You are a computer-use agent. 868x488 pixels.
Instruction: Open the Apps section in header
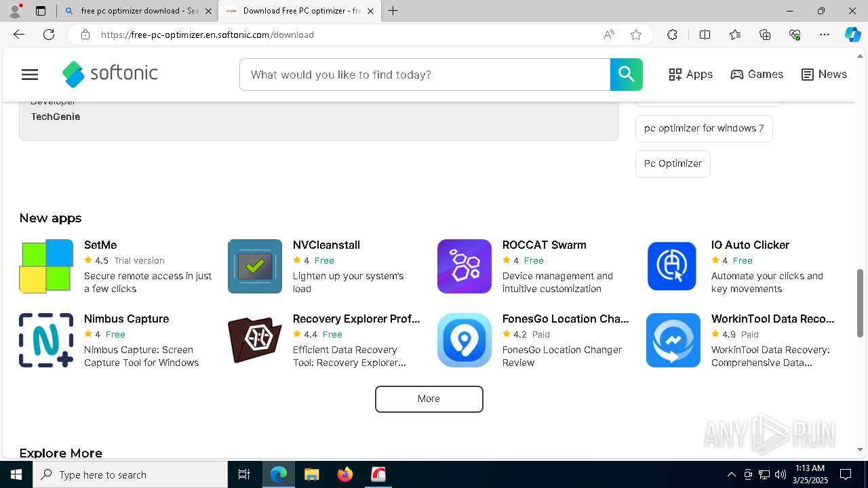pos(690,75)
